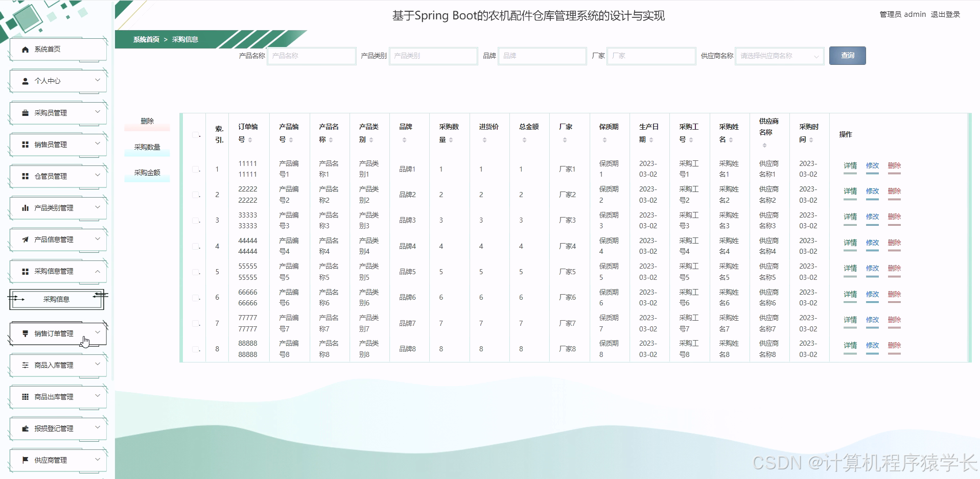Click the 查询 search button

847,56
